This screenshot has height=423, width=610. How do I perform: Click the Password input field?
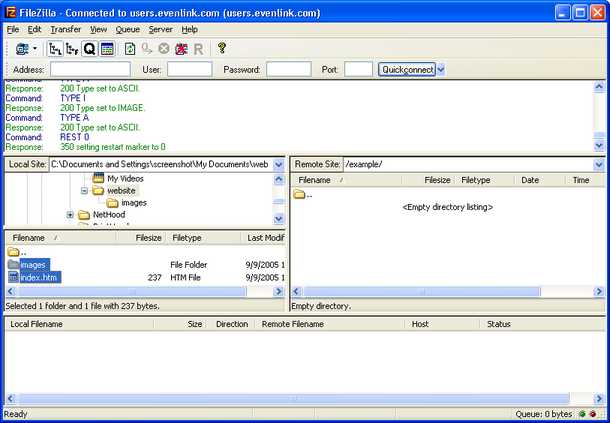(289, 70)
